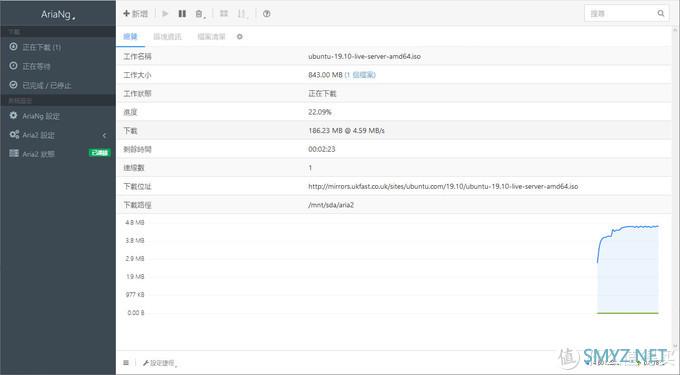
Task: Expand the Aria2 設定 menu chevron
Action: [105, 135]
